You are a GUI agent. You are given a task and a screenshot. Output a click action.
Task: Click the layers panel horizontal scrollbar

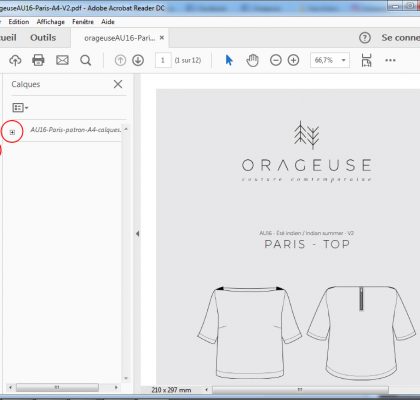pyautogui.click(x=57, y=387)
